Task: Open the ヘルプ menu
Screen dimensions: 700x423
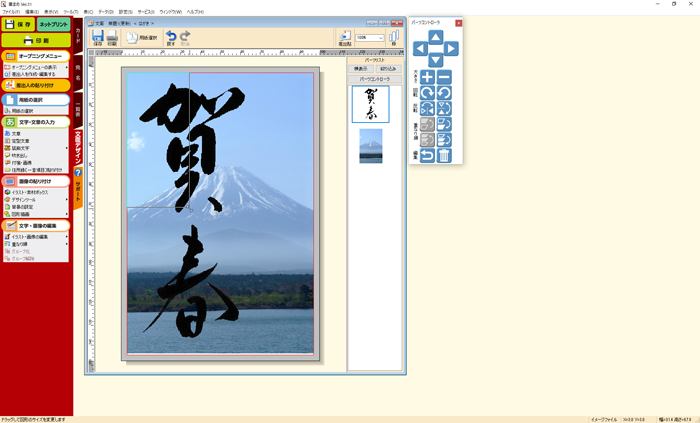Action: tap(194, 11)
